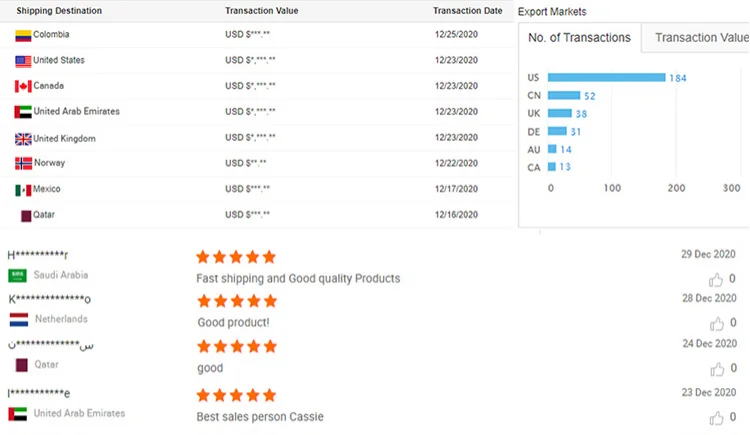
Task: Click the United Arab Emirates table row flag
Action: (x=23, y=112)
